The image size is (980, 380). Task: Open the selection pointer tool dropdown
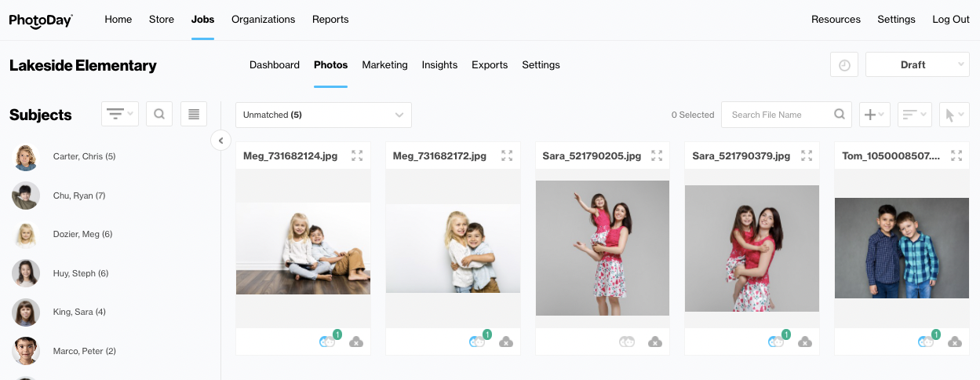[954, 115]
